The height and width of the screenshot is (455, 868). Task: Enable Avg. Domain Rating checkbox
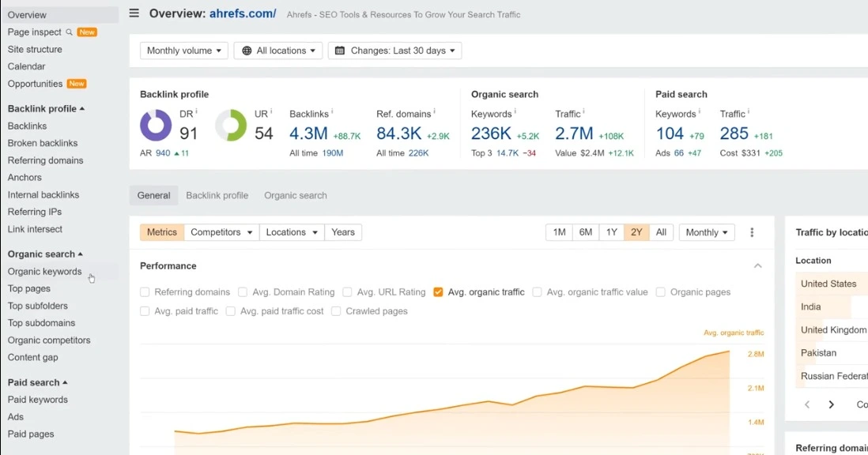coord(243,292)
